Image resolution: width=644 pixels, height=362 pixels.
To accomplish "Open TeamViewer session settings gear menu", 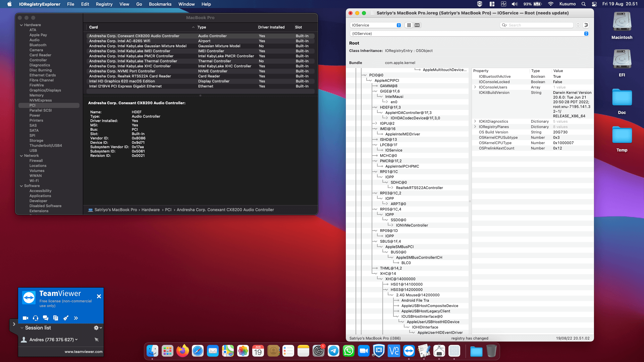I will click(x=98, y=328).
